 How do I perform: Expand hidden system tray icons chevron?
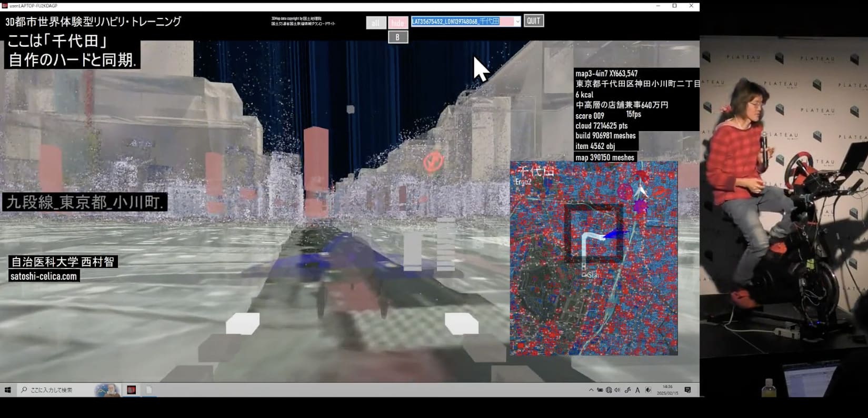point(591,390)
